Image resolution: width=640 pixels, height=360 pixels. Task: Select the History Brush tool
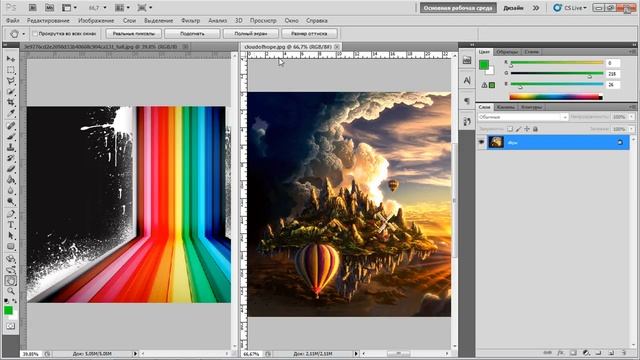click(x=11, y=158)
